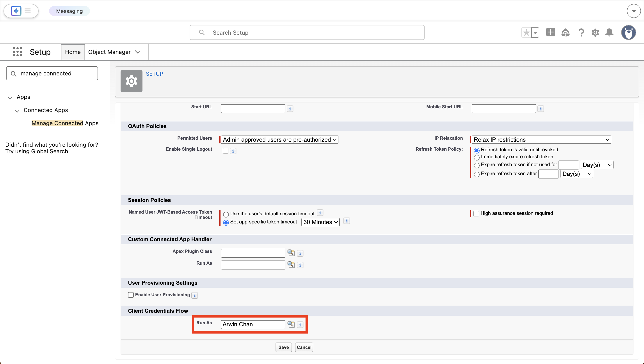This screenshot has width=644, height=364.
Task: Click the Salesforce help question mark icon
Action: [x=581, y=32]
